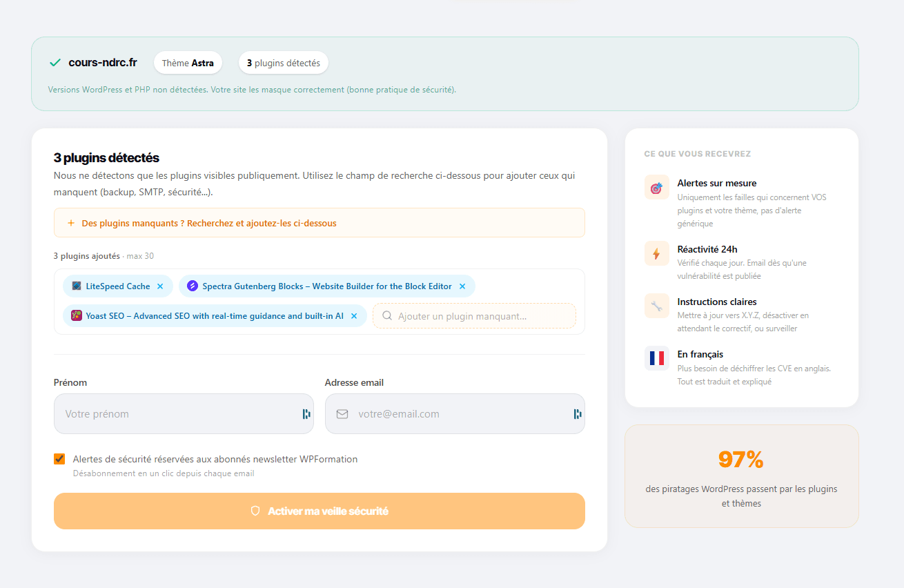This screenshot has height=588, width=904.
Task: Click the target icon beside Alertes sur mesure
Action: click(x=656, y=187)
